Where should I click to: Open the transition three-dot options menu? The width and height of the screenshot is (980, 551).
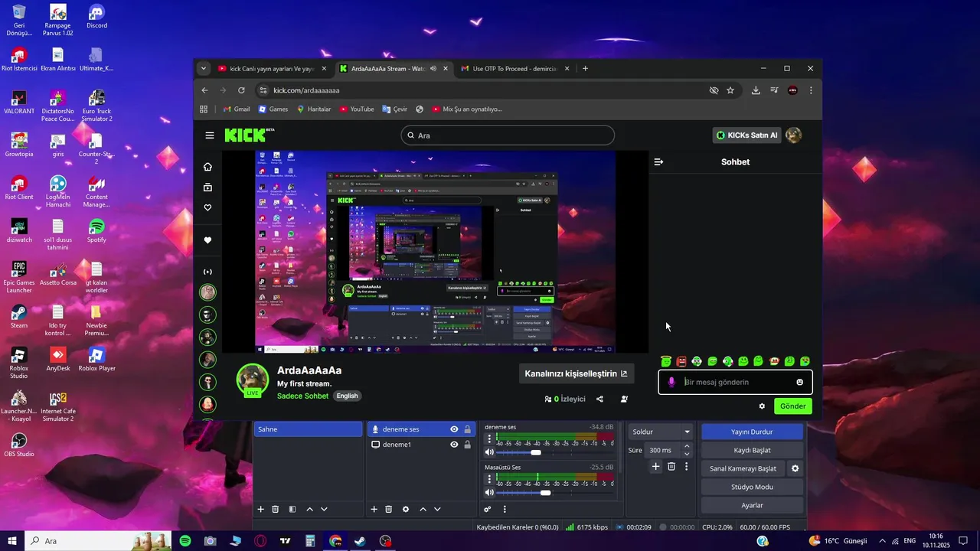point(687,466)
